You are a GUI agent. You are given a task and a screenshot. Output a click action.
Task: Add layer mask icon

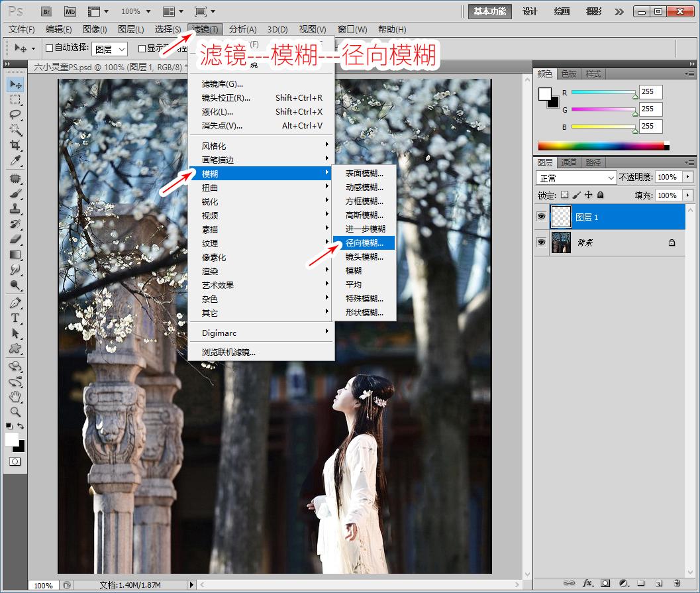pyautogui.click(x=605, y=583)
